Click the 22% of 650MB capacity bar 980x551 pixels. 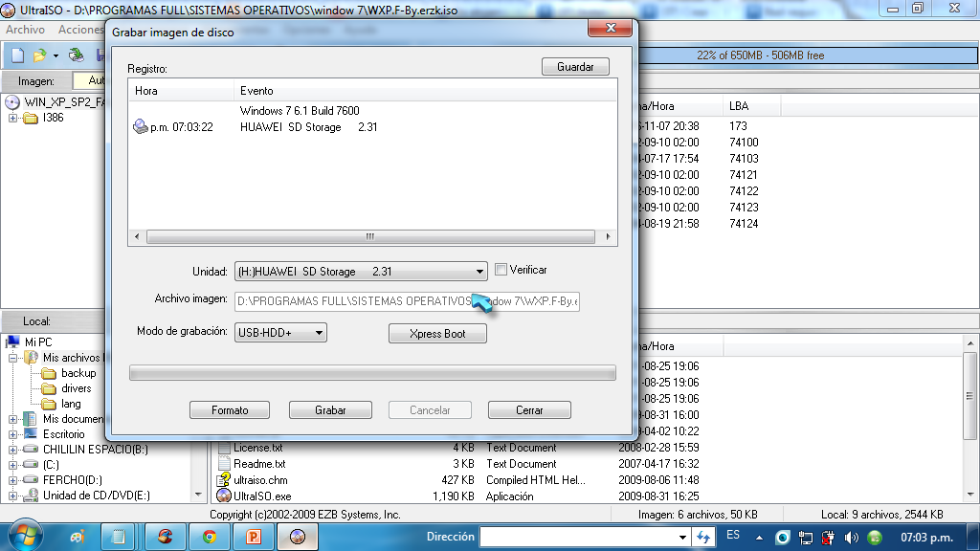click(x=808, y=55)
